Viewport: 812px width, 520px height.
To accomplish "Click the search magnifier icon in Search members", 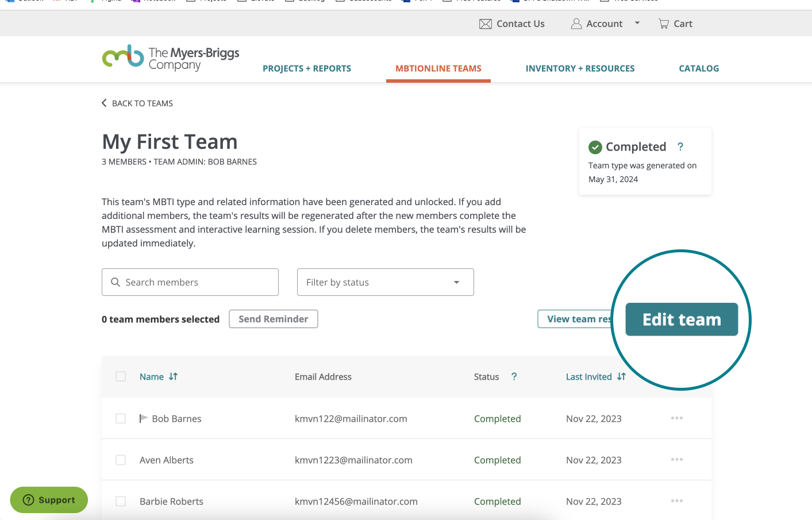I will (x=116, y=282).
